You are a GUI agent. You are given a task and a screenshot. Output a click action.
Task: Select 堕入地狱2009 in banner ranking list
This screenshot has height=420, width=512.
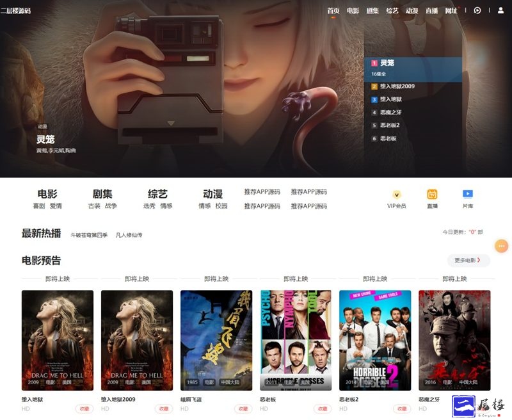coord(397,86)
